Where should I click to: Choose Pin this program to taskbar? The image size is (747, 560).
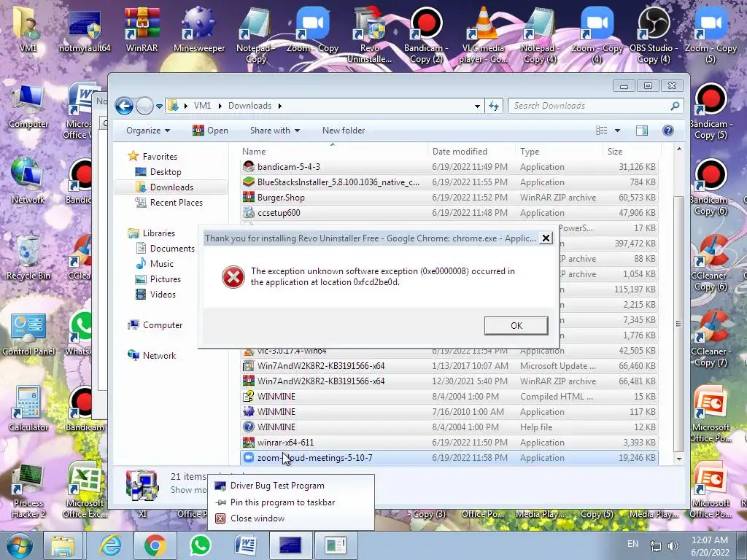click(282, 502)
